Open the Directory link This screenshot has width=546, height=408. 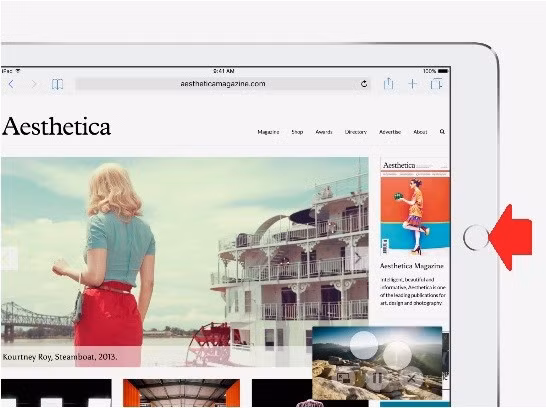coord(356,132)
